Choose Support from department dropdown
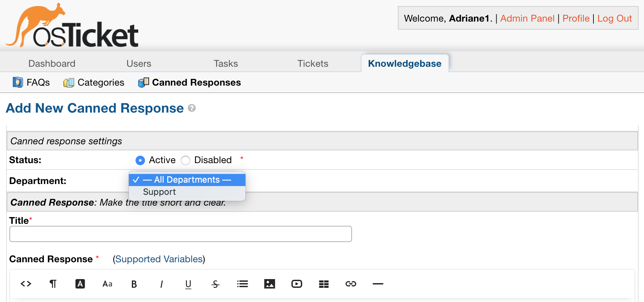Screen dimensions: 644x302 [159, 192]
